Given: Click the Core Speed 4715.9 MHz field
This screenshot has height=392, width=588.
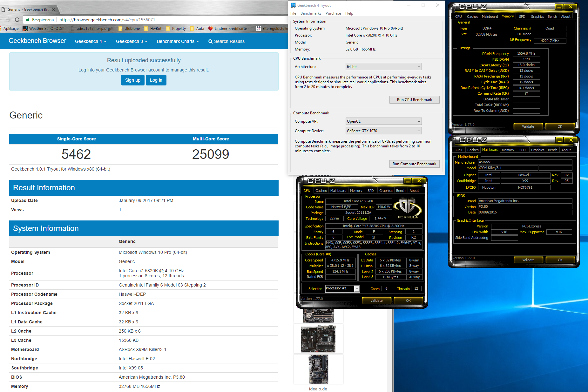Looking at the screenshot, I should pos(340,260).
